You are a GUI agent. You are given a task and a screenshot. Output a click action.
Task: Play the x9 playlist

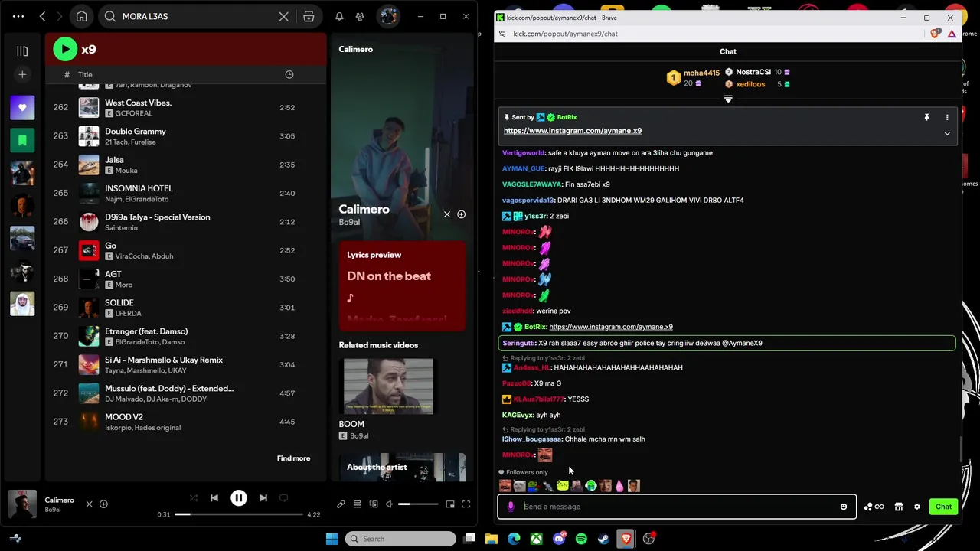tap(65, 49)
